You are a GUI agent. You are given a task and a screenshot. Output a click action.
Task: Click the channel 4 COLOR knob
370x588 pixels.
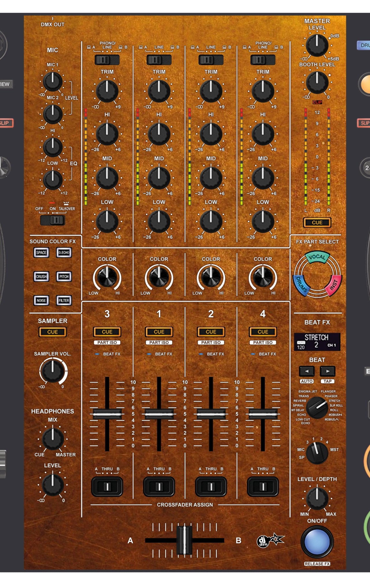tap(263, 277)
